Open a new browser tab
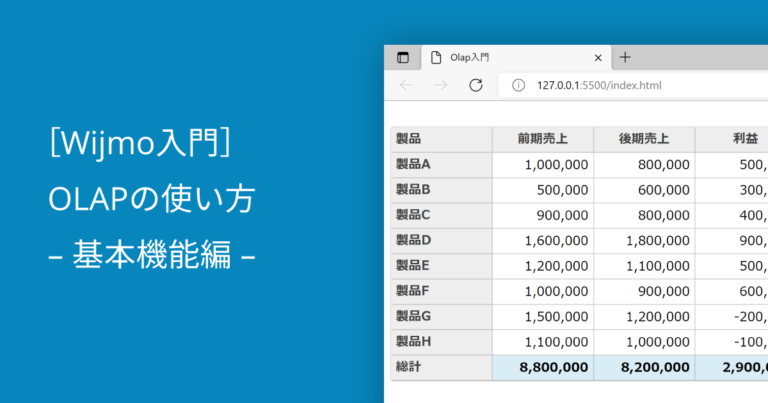The height and width of the screenshot is (403, 768). pos(625,57)
